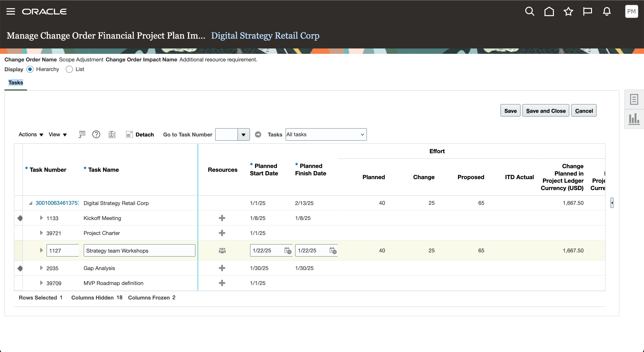The height and width of the screenshot is (352, 644).
Task: Open the notifications bell
Action: click(x=607, y=11)
